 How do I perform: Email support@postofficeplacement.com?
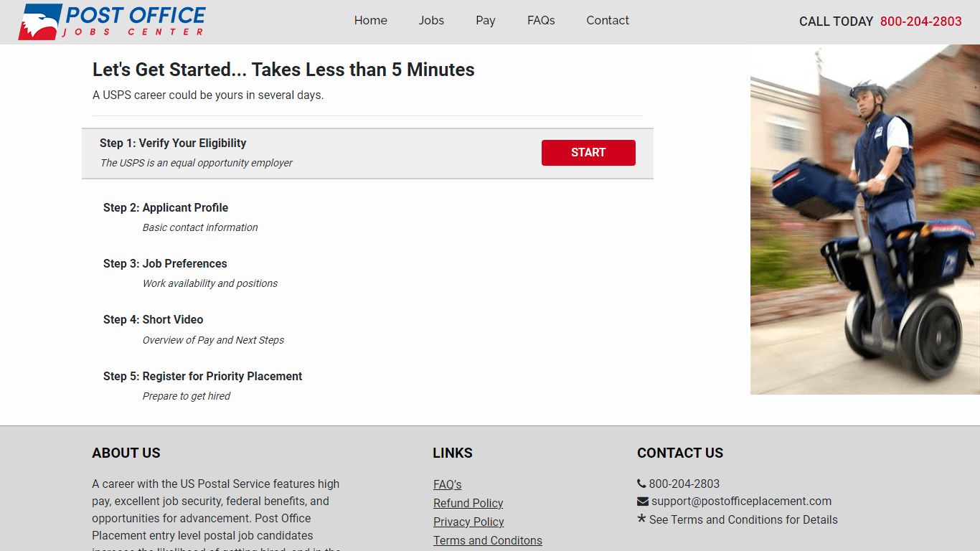point(742,501)
